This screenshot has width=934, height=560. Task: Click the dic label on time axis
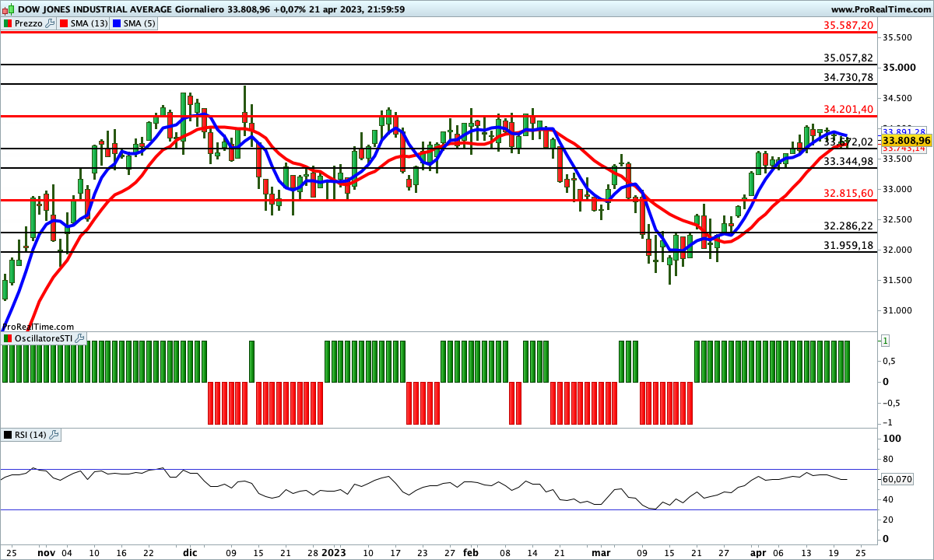(190, 552)
